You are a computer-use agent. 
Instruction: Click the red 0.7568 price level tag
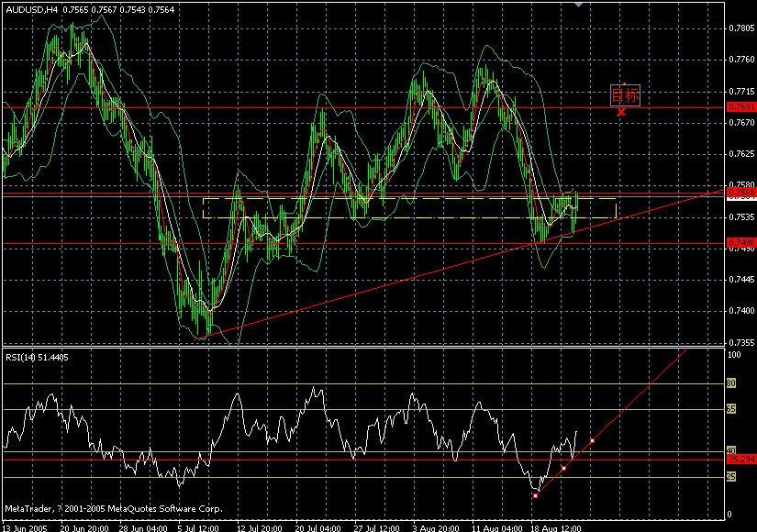click(x=741, y=192)
